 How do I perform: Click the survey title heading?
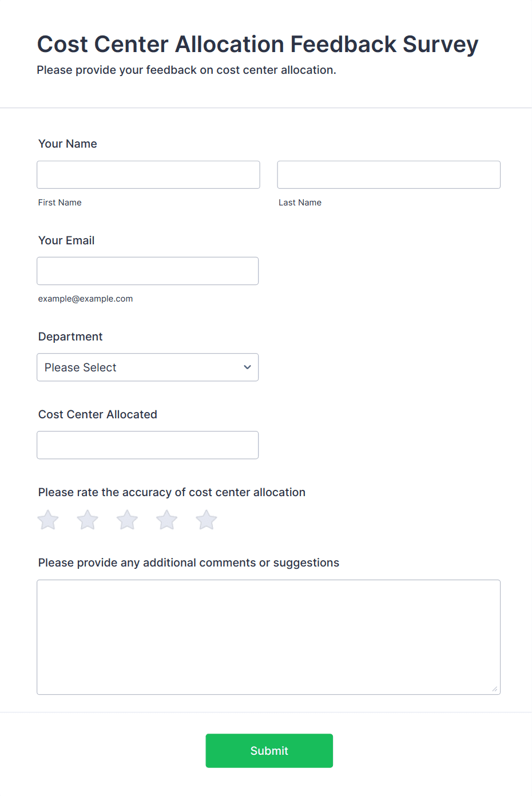257,44
